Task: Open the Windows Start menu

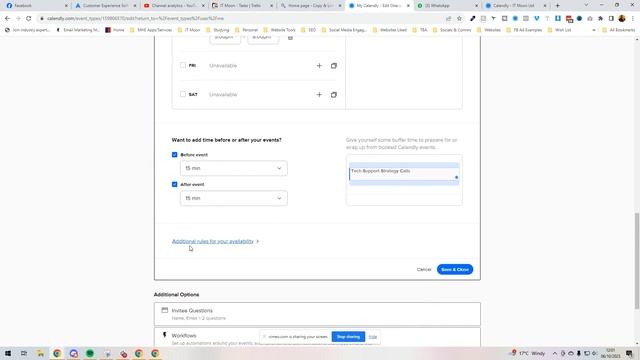Action: (x=8, y=353)
